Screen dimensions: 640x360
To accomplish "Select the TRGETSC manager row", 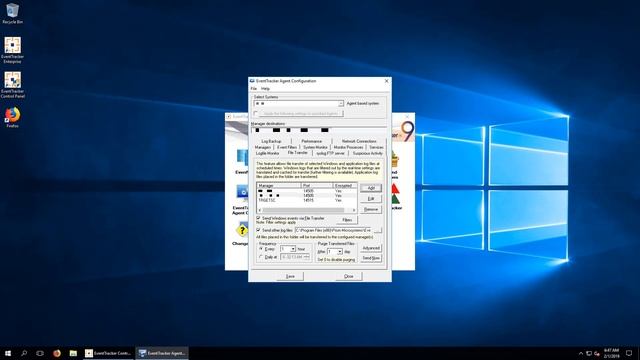I will (x=307, y=200).
